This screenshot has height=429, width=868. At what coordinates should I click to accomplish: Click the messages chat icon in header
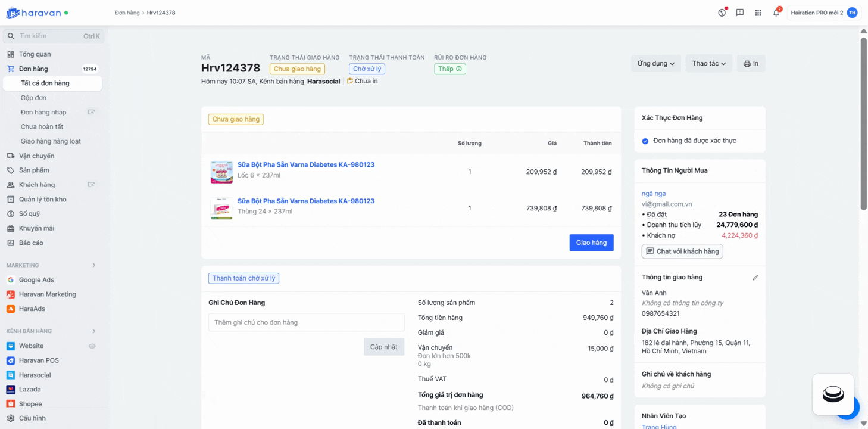[739, 13]
